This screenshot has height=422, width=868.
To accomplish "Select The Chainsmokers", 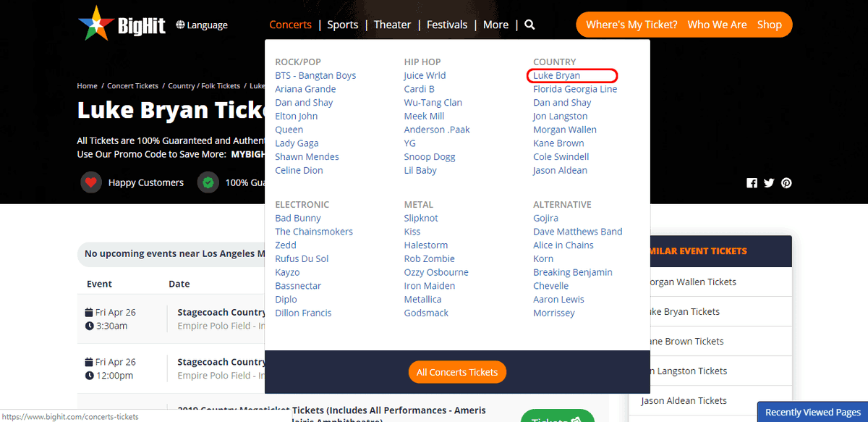I will click(x=314, y=232).
